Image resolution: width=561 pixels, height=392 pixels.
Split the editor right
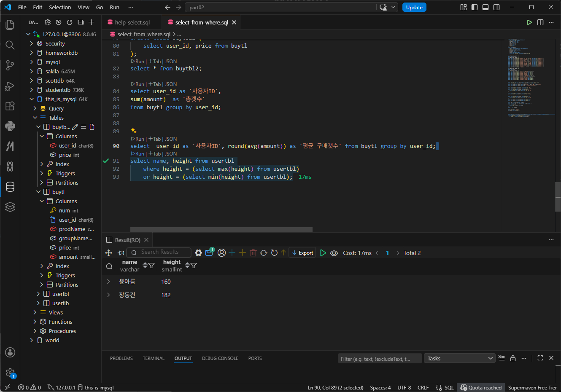point(540,22)
